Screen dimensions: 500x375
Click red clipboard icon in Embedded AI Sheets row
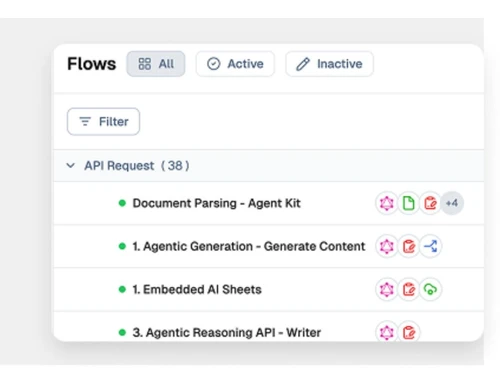point(409,289)
